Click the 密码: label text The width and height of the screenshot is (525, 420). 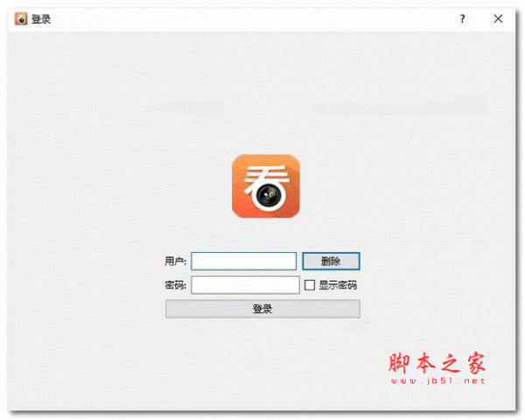tap(176, 285)
